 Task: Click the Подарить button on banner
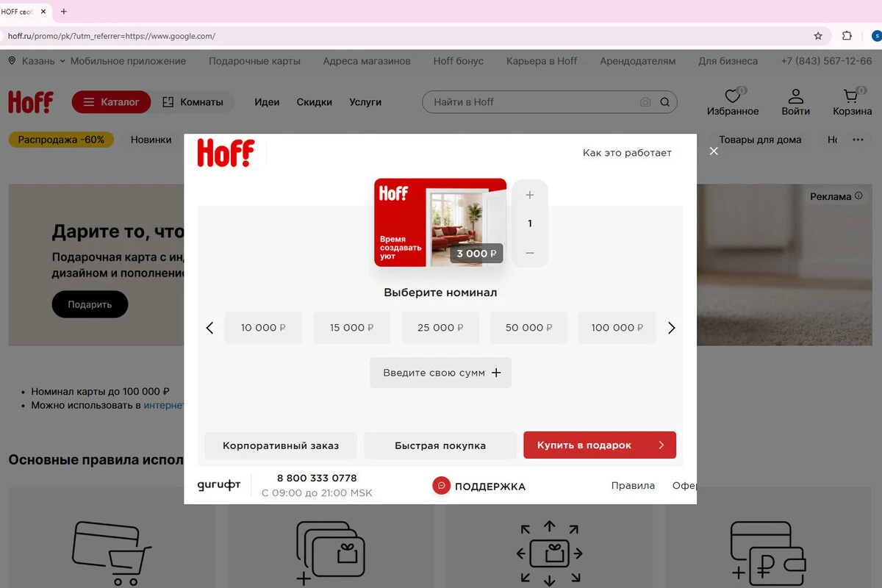(x=90, y=304)
